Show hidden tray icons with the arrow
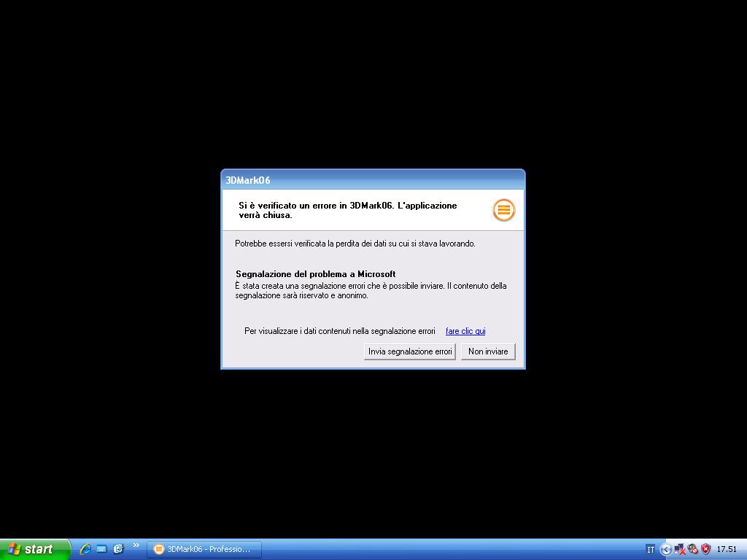The height and width of the screenshot is (560, 747). point(665,550)
